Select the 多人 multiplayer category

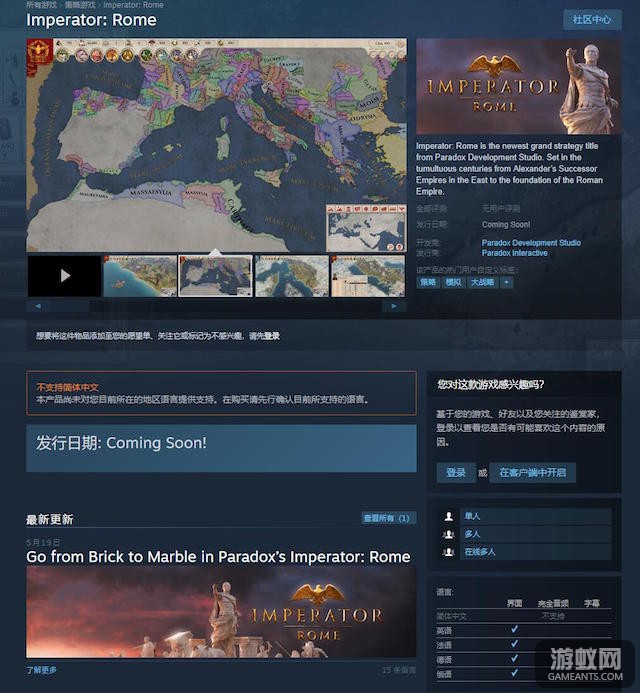click(536, 534)
